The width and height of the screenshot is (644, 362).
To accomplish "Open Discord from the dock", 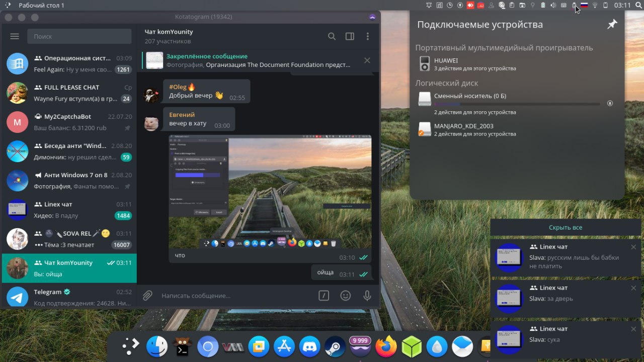I will (x=310, y=346).
